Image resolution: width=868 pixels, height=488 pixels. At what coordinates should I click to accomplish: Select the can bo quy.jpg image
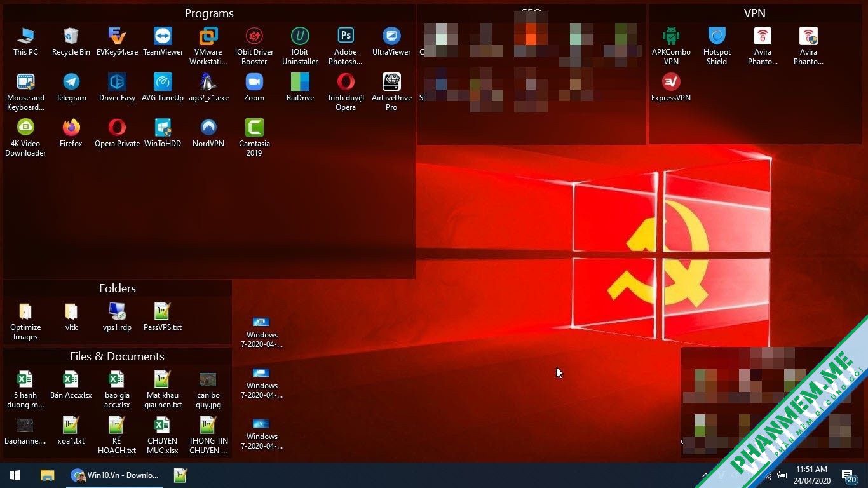208,389
